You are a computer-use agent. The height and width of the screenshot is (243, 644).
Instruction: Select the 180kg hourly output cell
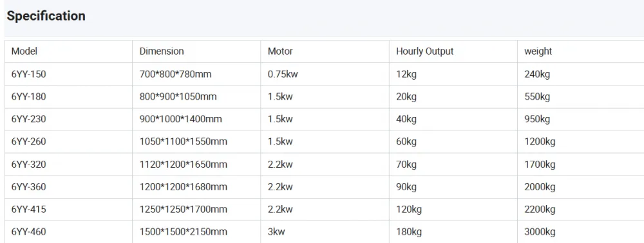tap(453, 232)
